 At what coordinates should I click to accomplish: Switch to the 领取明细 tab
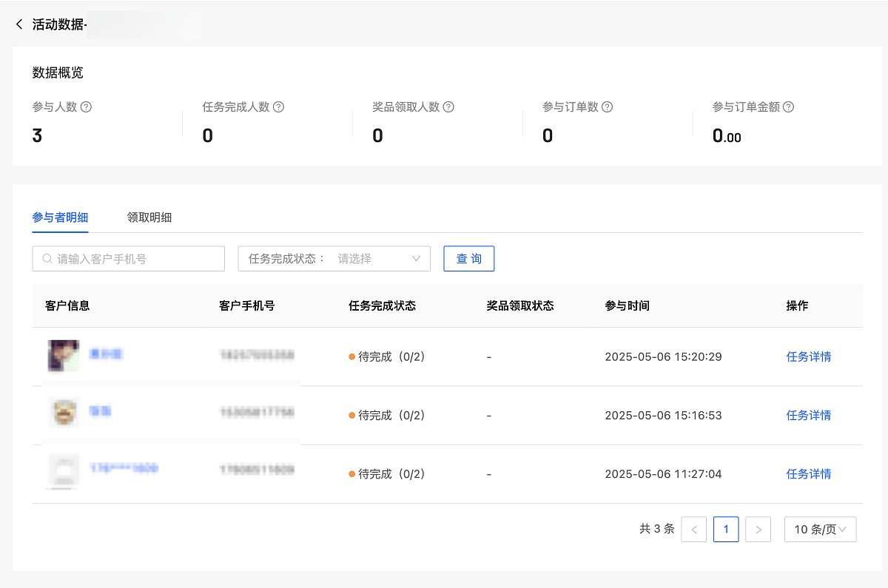click(149, 217)
